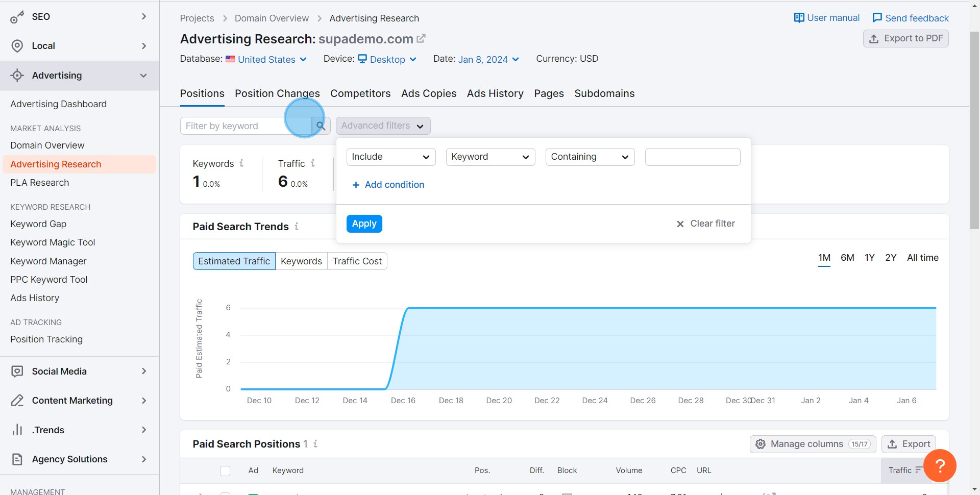
Task: Click the Send feedback chat icon
Action: coord(877,18)
